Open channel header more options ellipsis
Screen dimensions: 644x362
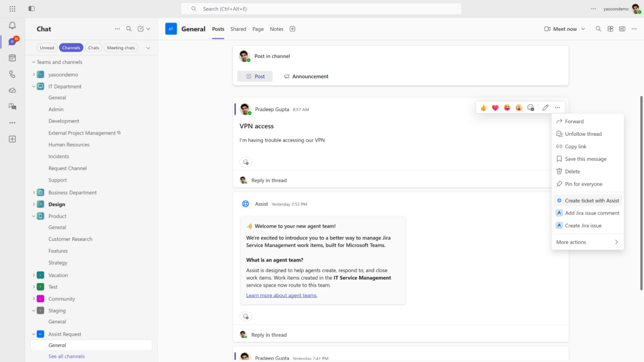[634, 29]
